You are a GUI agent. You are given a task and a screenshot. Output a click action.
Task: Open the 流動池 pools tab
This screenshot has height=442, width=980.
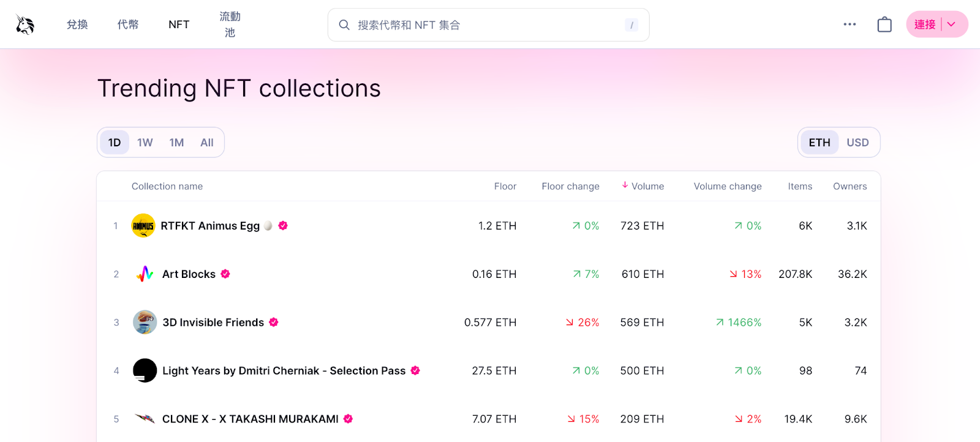click(x=230, y=24)
